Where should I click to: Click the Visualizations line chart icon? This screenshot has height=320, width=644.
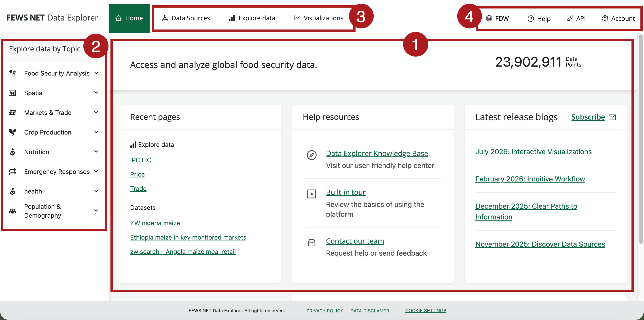(297, 18)
